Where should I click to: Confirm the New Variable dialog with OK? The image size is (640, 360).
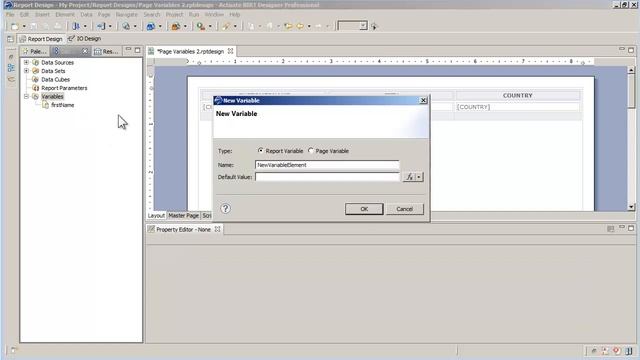364,209
